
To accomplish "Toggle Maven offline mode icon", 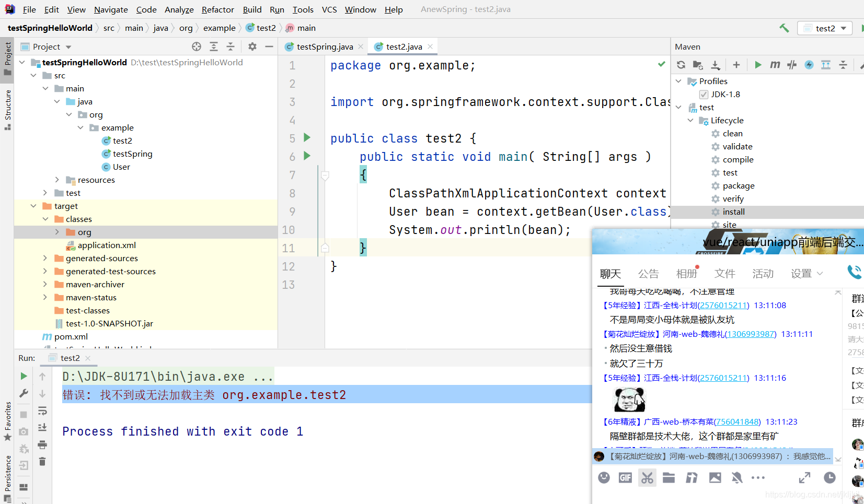I will click(x=792, y=65).
